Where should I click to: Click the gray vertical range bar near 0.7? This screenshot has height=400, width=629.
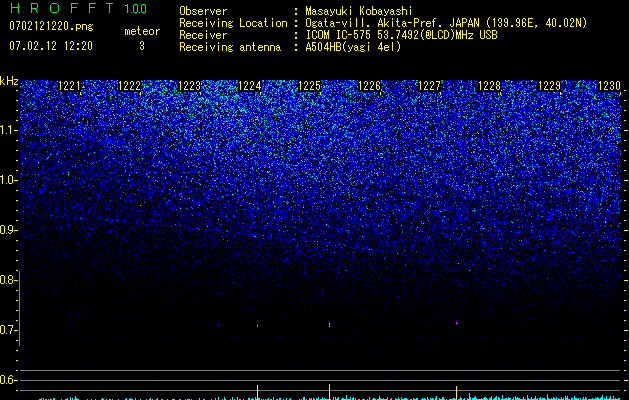[19, 308]
